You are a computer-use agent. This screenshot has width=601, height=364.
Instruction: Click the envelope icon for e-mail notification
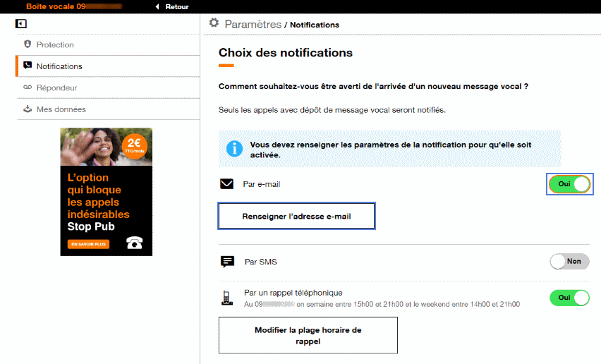pos(226,184)
